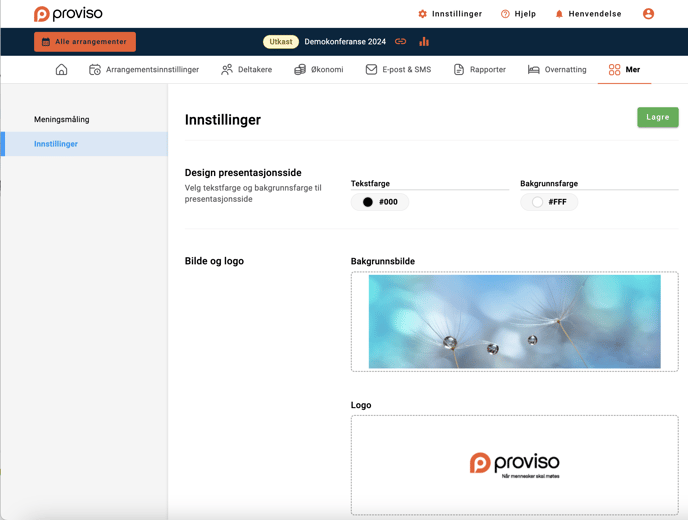The height and width of the screenshot is (520, 688).
Task: Open the E-post & SMS tab
Action: pyautogui.click(x=398, y=70)
